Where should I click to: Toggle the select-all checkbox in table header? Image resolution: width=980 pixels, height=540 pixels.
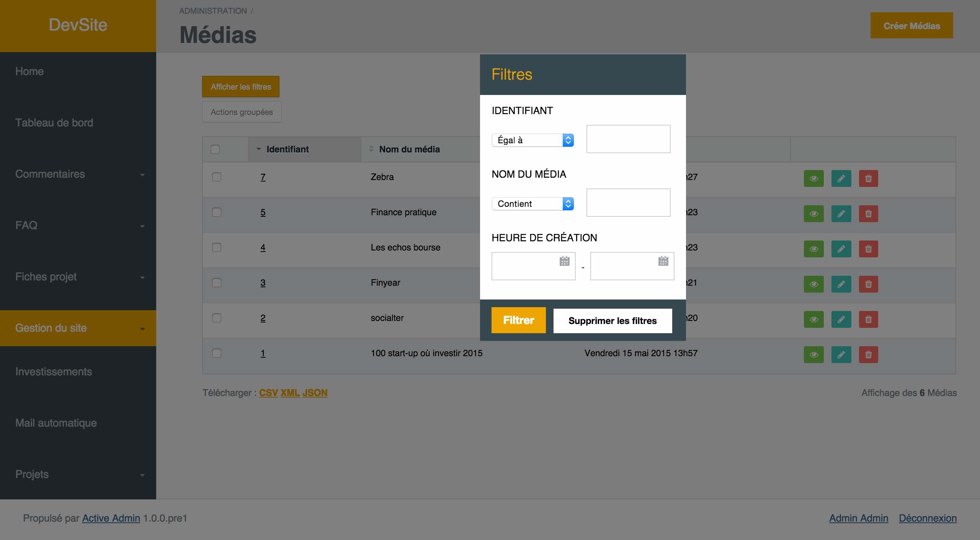(x=215, y=149)
